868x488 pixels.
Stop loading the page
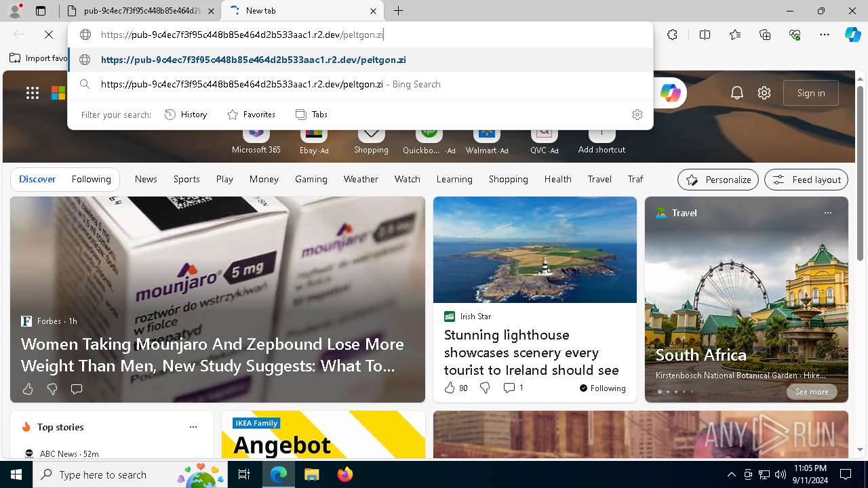[x=49, y=35]
